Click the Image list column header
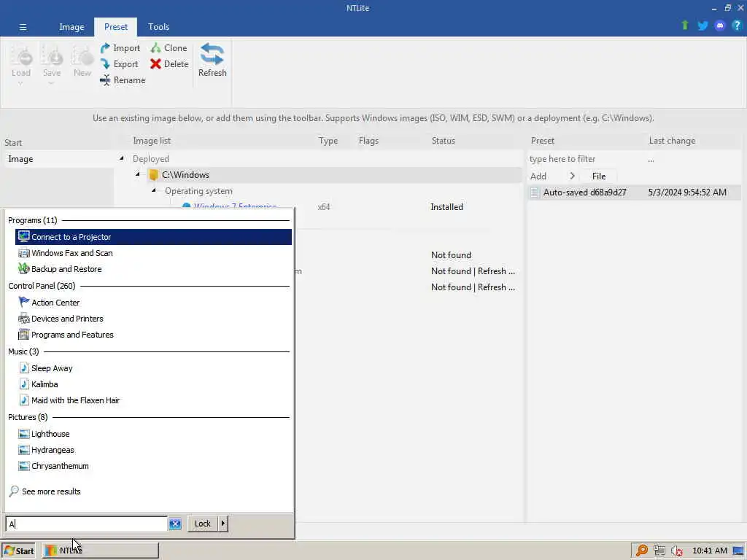This screenshot has width=747, height=560. tap(152, 141)
